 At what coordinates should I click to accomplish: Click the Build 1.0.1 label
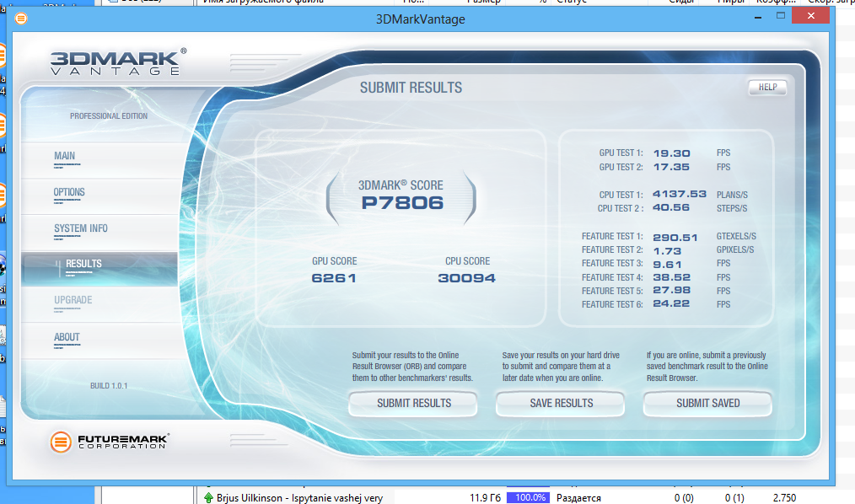click(109, 386)
